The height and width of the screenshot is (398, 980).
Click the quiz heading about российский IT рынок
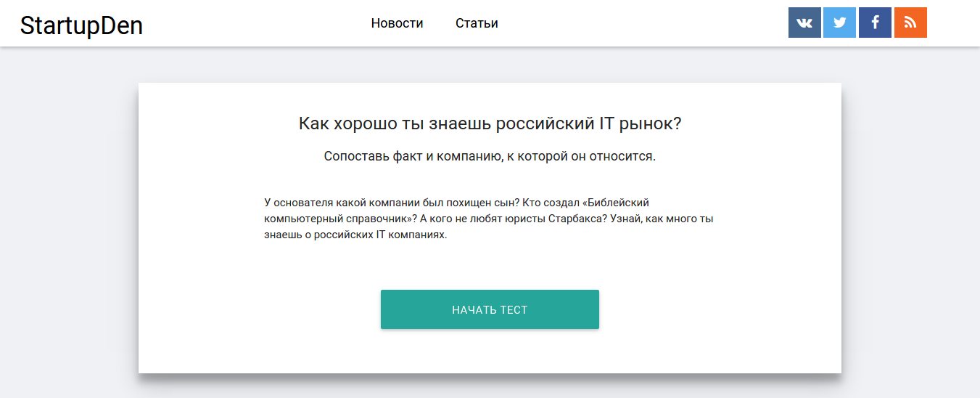tap(490, 123)
